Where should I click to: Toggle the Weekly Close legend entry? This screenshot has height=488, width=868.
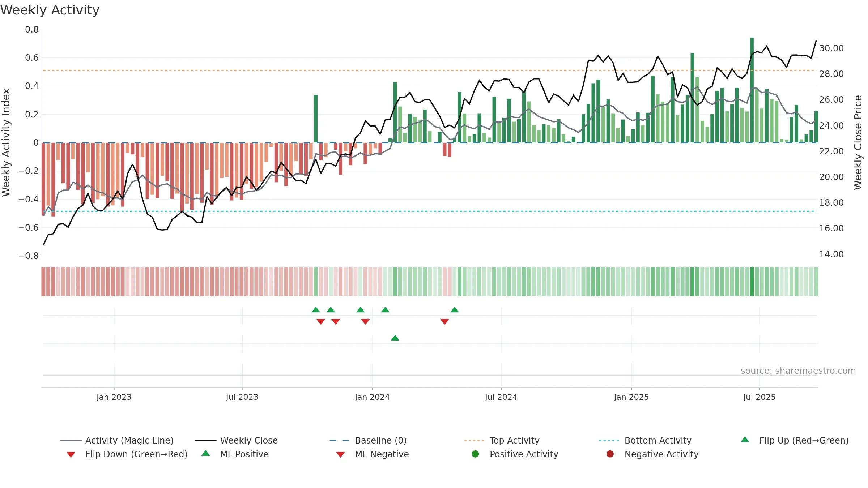point(236,440)
